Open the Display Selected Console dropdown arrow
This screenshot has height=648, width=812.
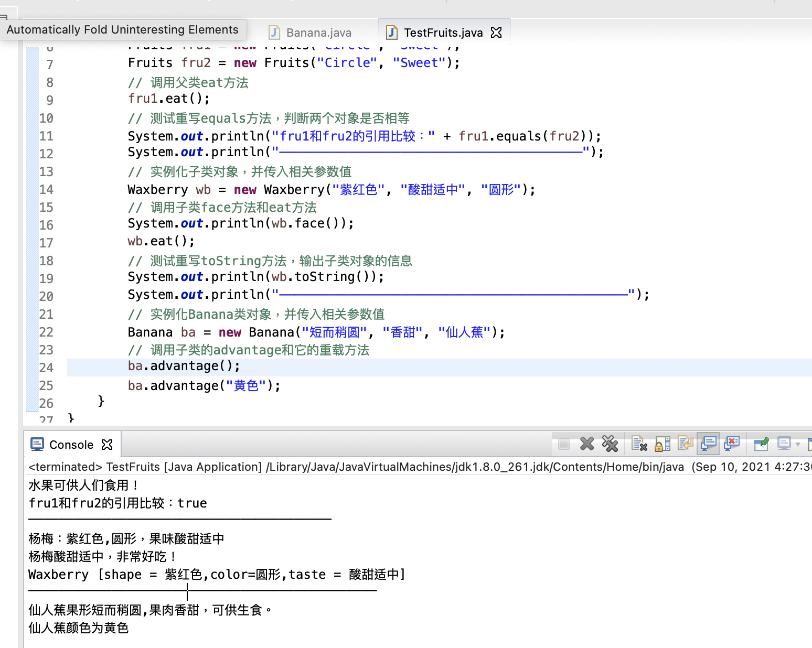click(798, 445)
